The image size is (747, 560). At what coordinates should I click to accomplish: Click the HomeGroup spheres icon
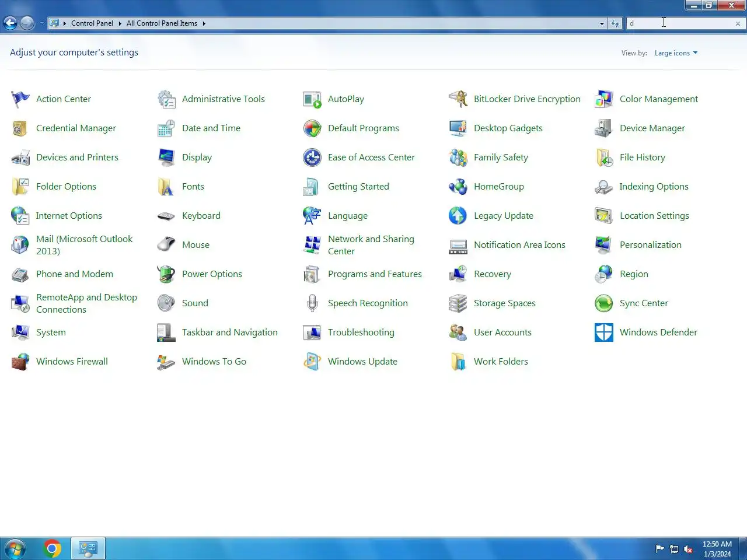coord(458,187)
